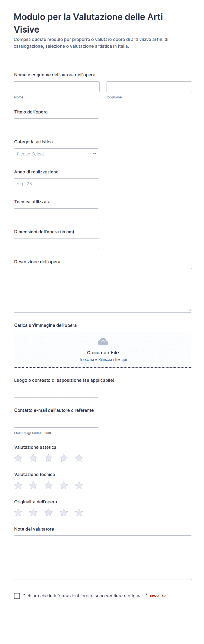Click the Tecnica utilizzata field
The height and width of the screenshot is (644, 204).
tap(56, 214)
